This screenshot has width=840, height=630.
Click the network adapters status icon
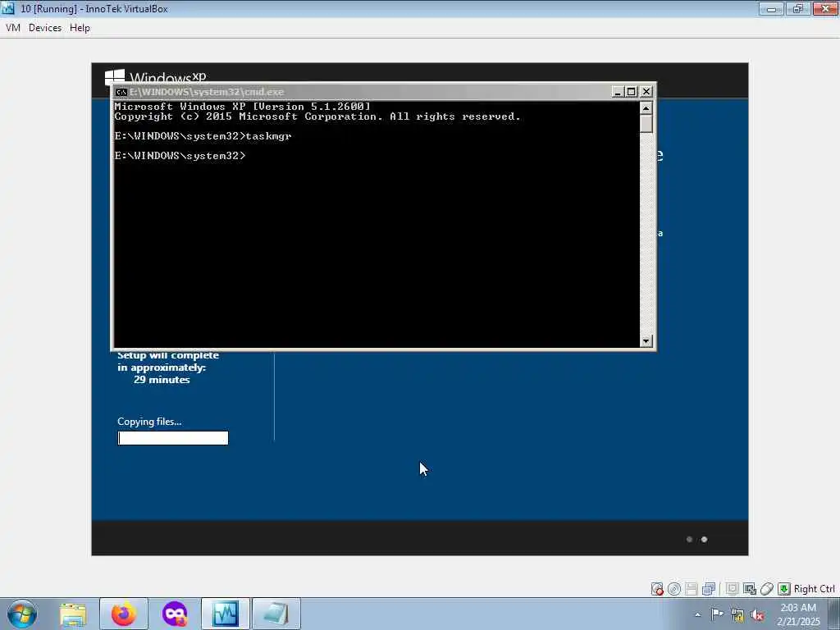pyautogui.click(x=708, y=589)
